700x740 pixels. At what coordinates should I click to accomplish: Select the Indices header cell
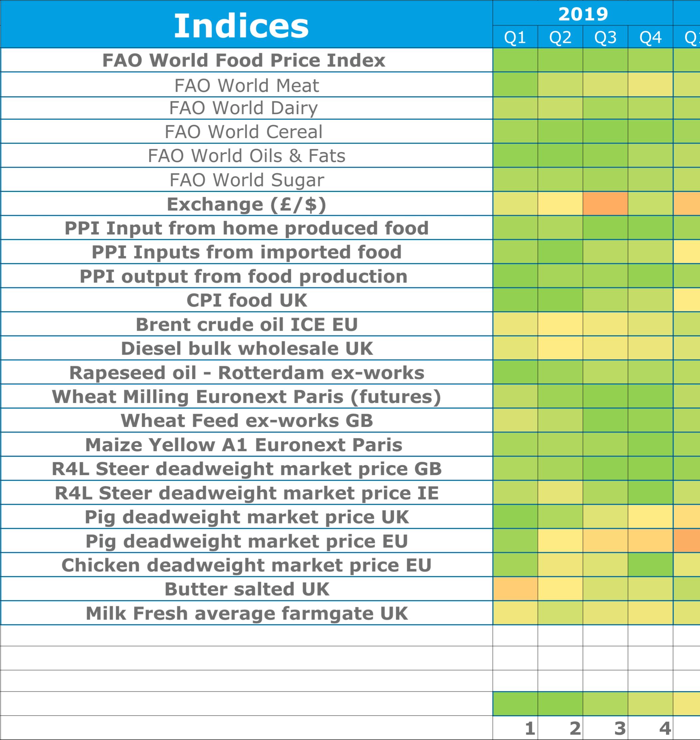coord(246,24)
